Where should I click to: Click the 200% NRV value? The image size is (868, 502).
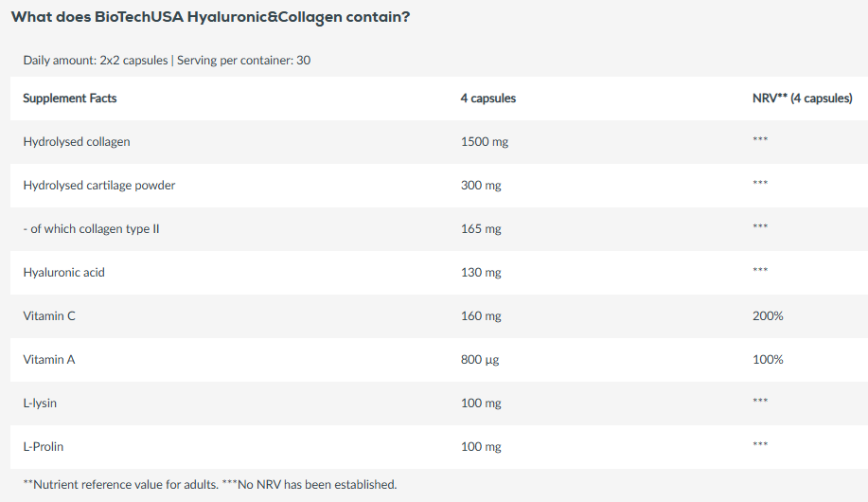768,316
